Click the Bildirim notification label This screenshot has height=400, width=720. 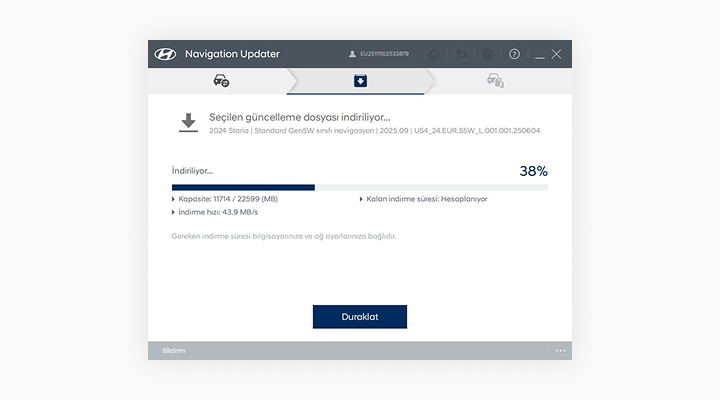[x=174, y=351]
